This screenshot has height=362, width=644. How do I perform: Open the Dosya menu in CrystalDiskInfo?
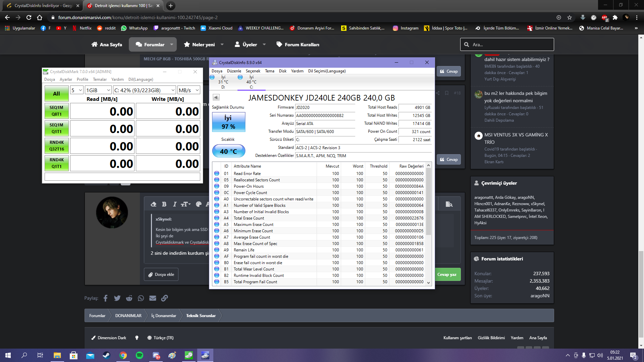pyautogui.click(x=217, y=71)
